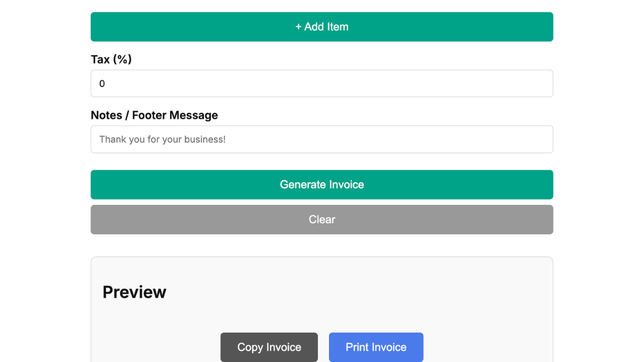
Task: Generate the invoice with the green button
Action: [322, 184]
